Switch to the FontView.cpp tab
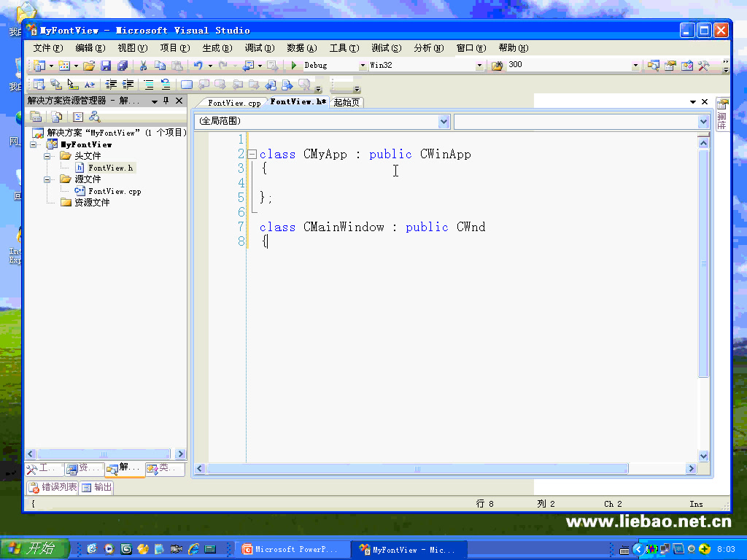The height and width of the screenshot is (560, 747). pyautogui.click(x=234, y=103)
